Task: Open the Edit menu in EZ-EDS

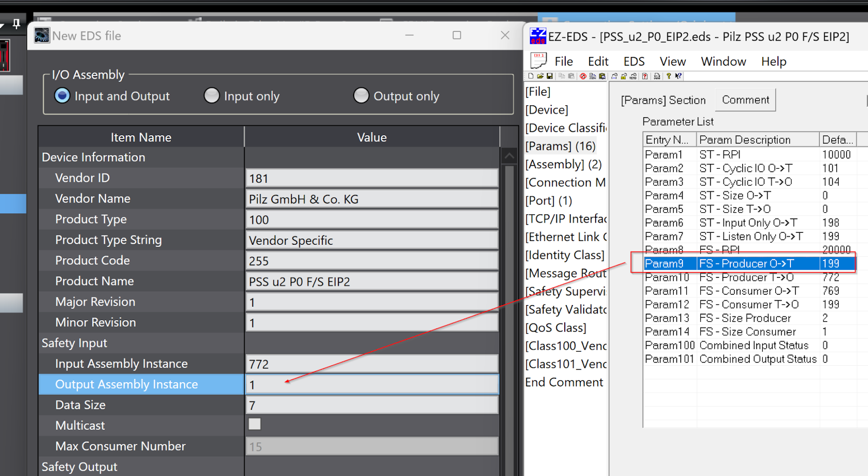Action: pyautogui.click(x=598, y=61)
